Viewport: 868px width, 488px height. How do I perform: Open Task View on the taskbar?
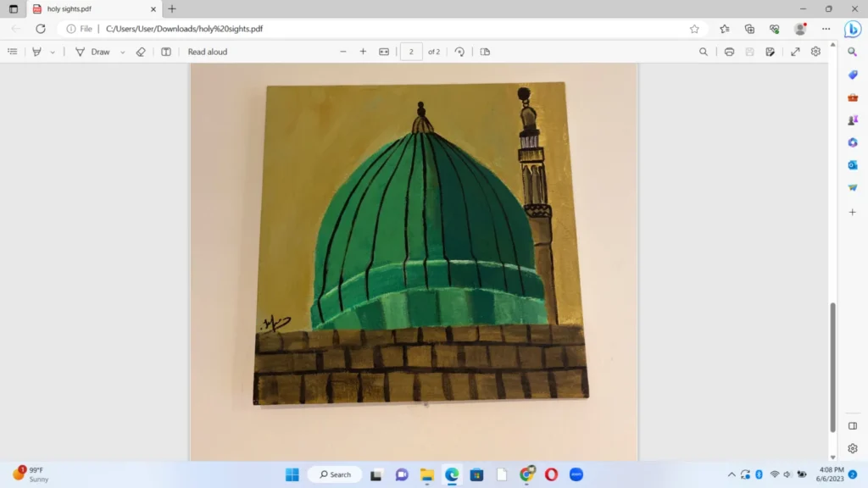(376, 474)
